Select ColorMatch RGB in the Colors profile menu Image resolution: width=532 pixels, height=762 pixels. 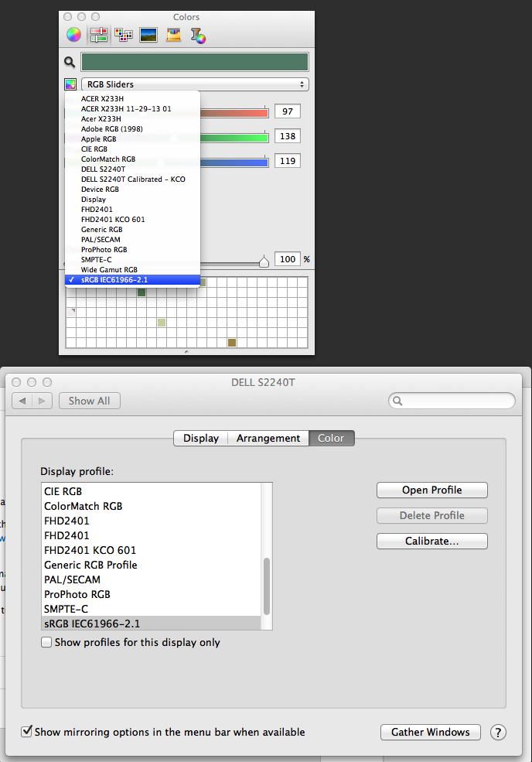(133, 159)
